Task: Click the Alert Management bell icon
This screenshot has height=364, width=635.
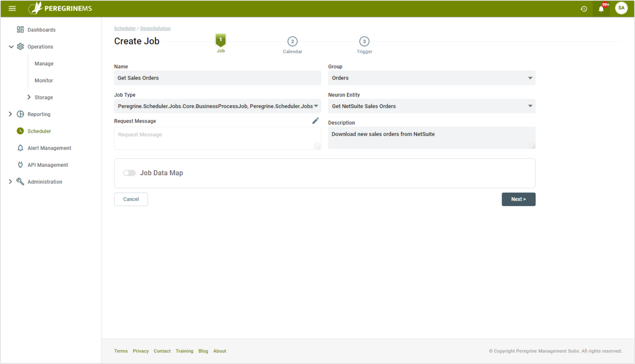Action: (x=20, y=148)
